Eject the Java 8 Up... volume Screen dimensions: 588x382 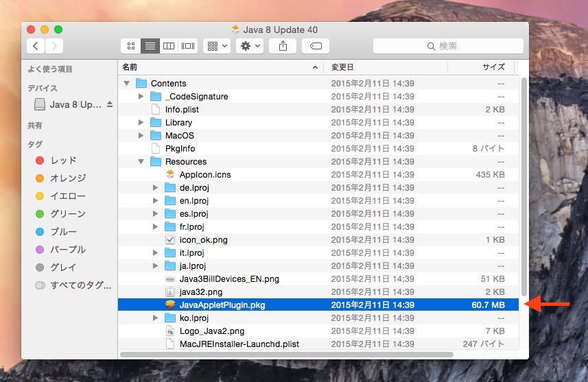[110, 104]
